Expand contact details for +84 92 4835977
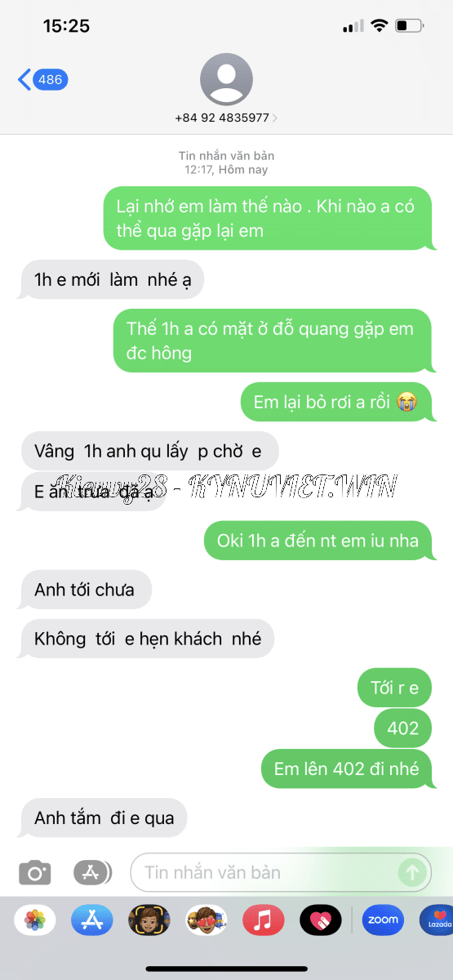The width and height of the screenshot is (453, 980). [226, 118]
